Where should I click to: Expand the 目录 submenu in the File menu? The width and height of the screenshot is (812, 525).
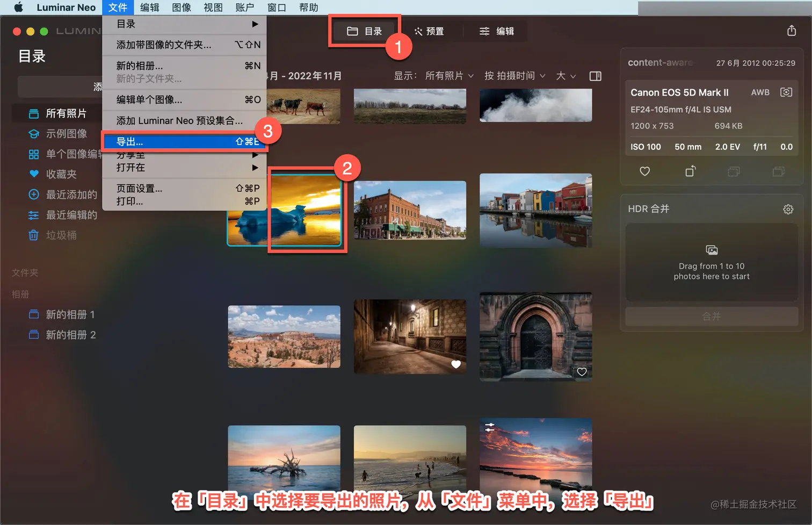pyautogui.click(x=184, y=24)
